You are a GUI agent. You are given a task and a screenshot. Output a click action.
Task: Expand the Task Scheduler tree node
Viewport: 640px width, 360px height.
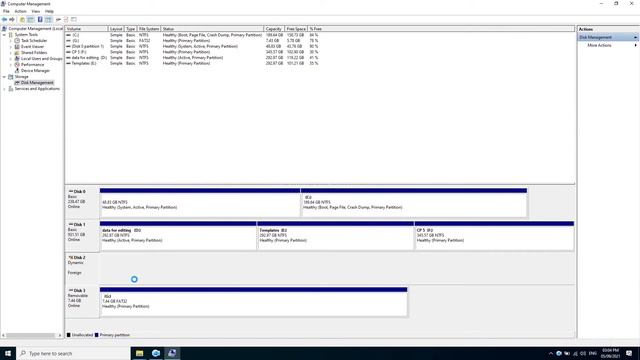click(x=11, y=41)
